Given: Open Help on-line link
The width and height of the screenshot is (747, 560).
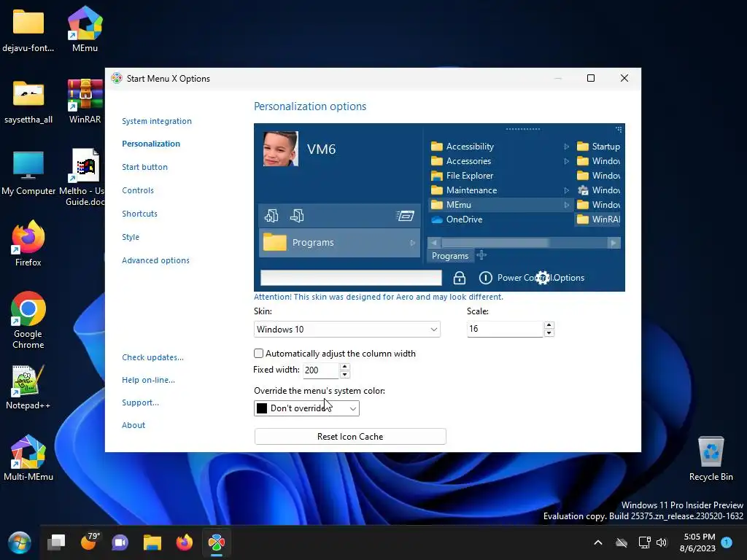Looking at the screenshot, I should [x=148, y=380].
